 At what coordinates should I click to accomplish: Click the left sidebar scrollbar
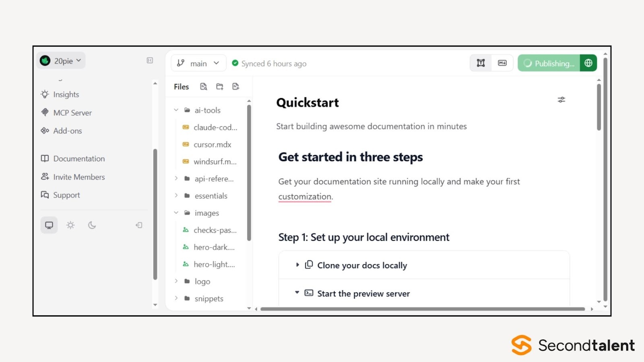[x=155, y=214]
